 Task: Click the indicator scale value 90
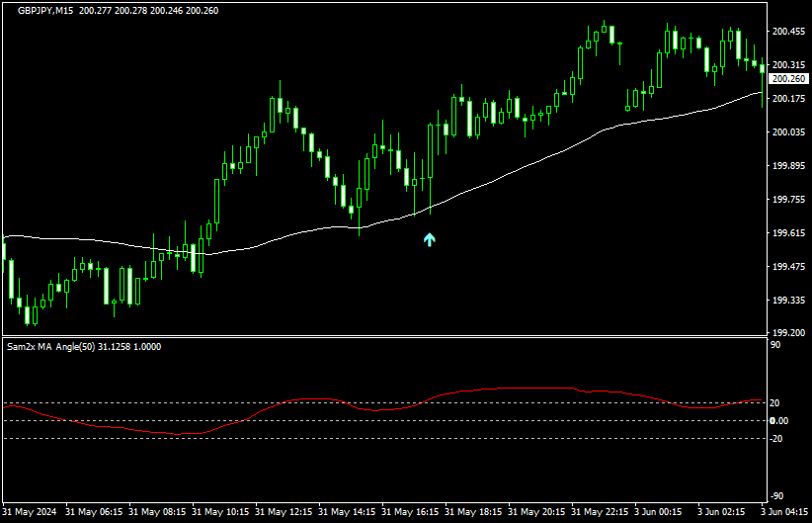[x=775, y=346]
